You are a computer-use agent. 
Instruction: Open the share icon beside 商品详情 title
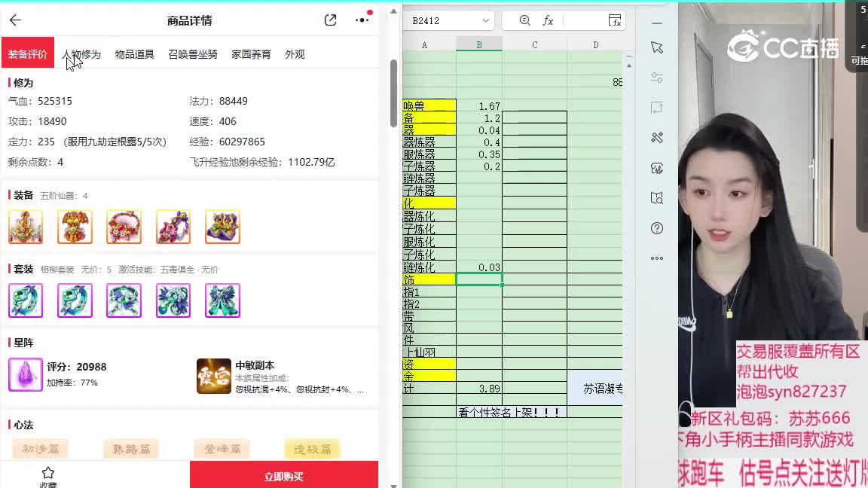[329, 20]
